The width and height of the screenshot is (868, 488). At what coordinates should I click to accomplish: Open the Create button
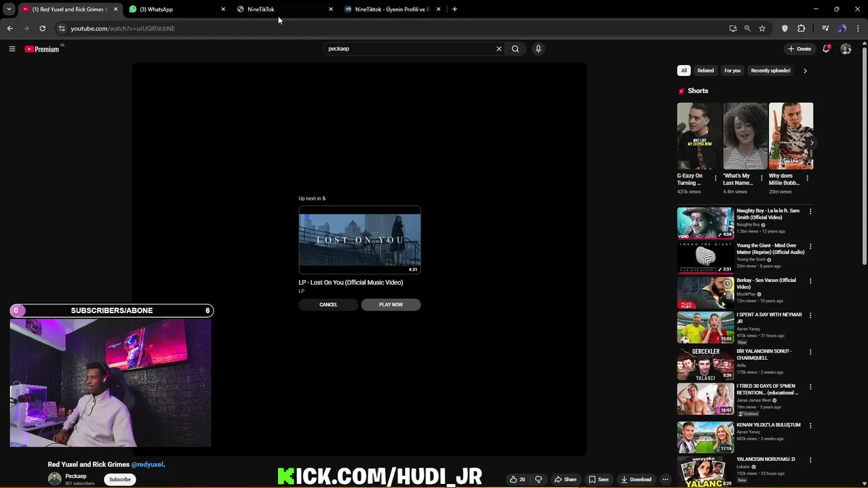point(800,49)
